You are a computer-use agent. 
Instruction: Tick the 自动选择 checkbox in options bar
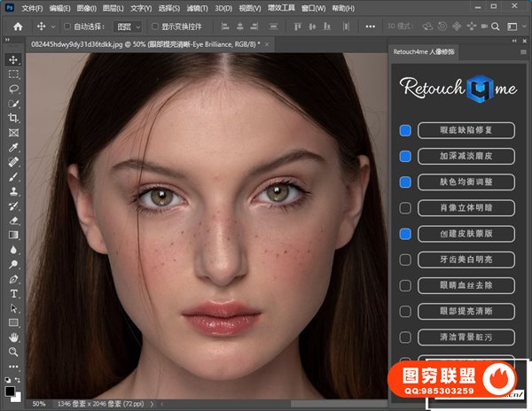pos(67,27)
